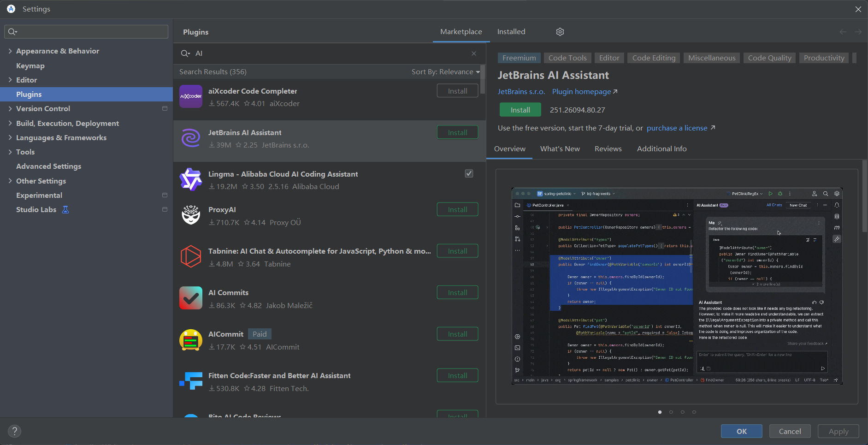Viewport: 868px width, 445px height.
Task: Switch to the Marketplace tab
Action: point(461,32)
